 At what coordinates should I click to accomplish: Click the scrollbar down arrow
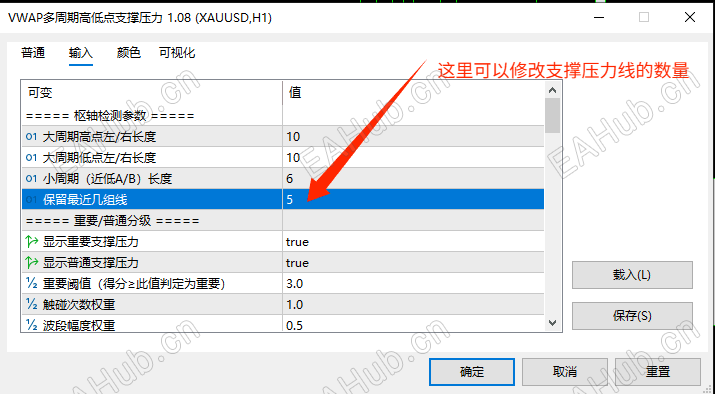click(x=553, y=323)
